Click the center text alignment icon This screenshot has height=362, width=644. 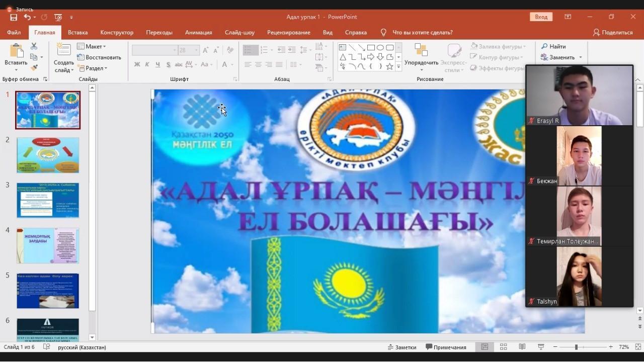258,64
